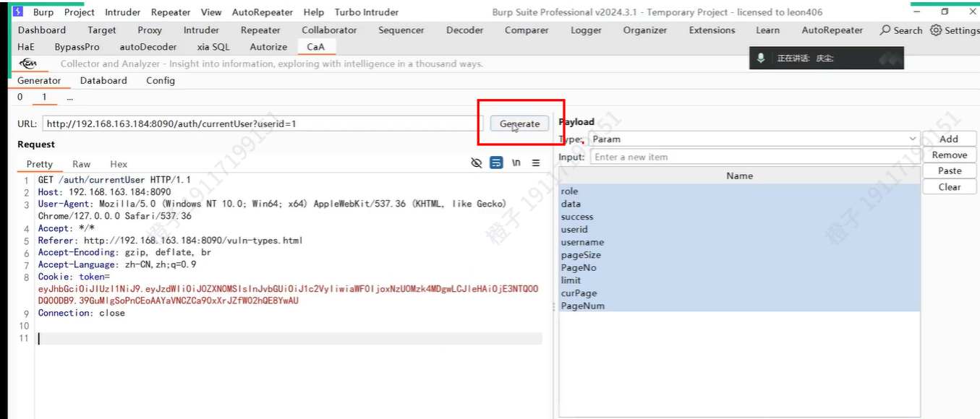980x419 pixels.
Task: Click the Remove payload button
Action: (x=949, y=155)
